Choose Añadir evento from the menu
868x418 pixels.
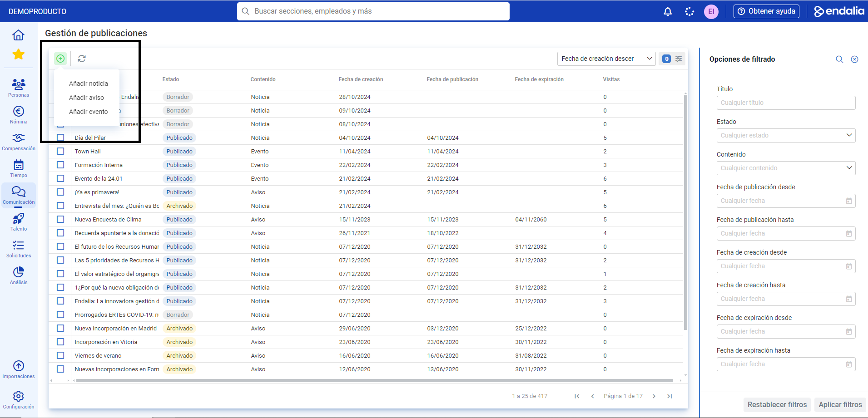point(89,112)
